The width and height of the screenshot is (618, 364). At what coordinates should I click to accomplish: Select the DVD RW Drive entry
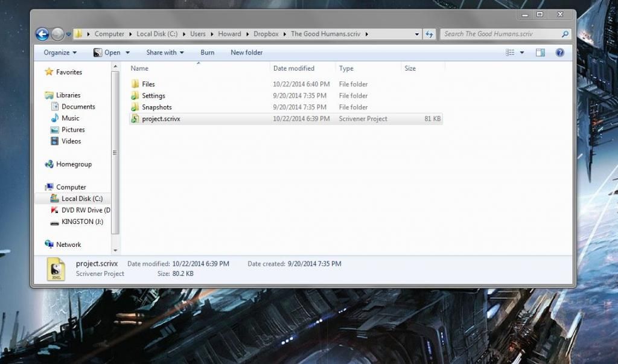coord(86,210)
